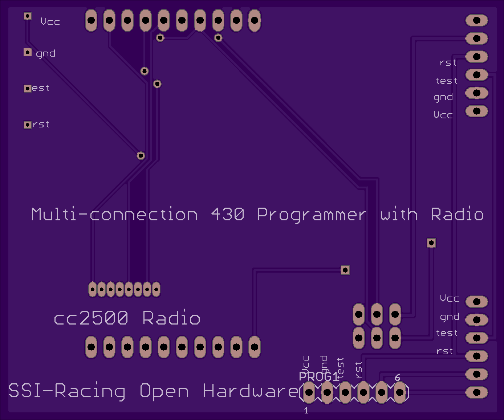This screenshot has width=504, height=420.
Task: Click the 'rst' label on the left edge
Action: (x=41, y=125)
